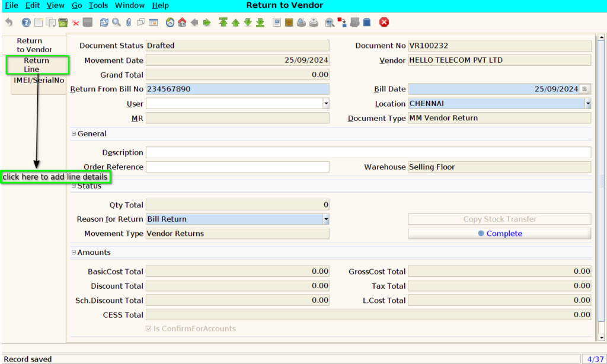
Task: Open the View menu
Action: pyautogui.click(x=55, y=5)
